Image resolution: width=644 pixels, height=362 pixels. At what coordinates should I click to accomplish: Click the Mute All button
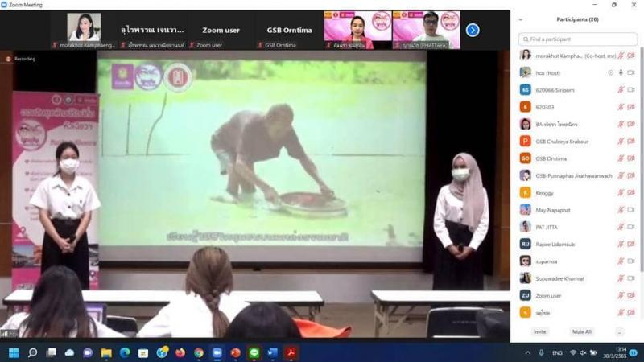pyautogui.click(x=581, y=331)
